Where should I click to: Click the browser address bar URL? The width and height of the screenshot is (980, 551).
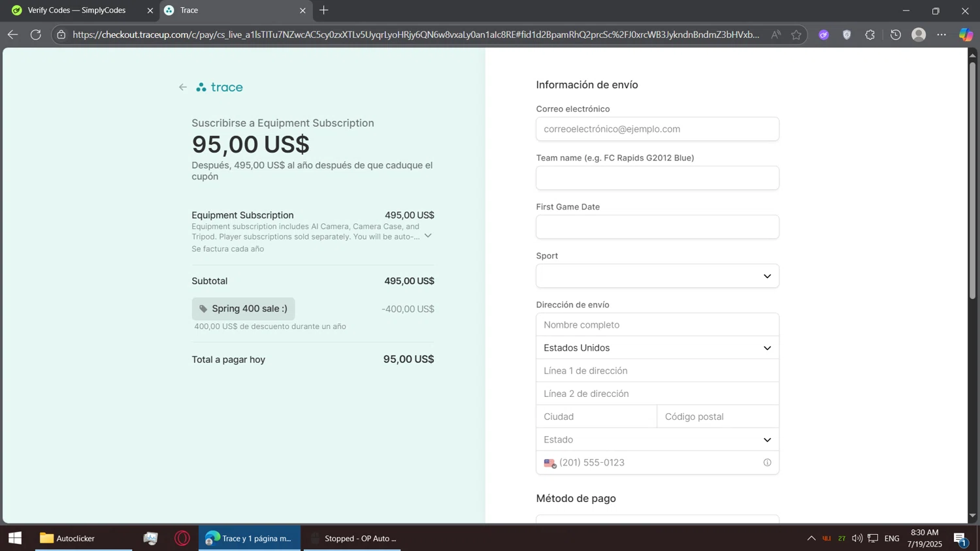point(416,35)
